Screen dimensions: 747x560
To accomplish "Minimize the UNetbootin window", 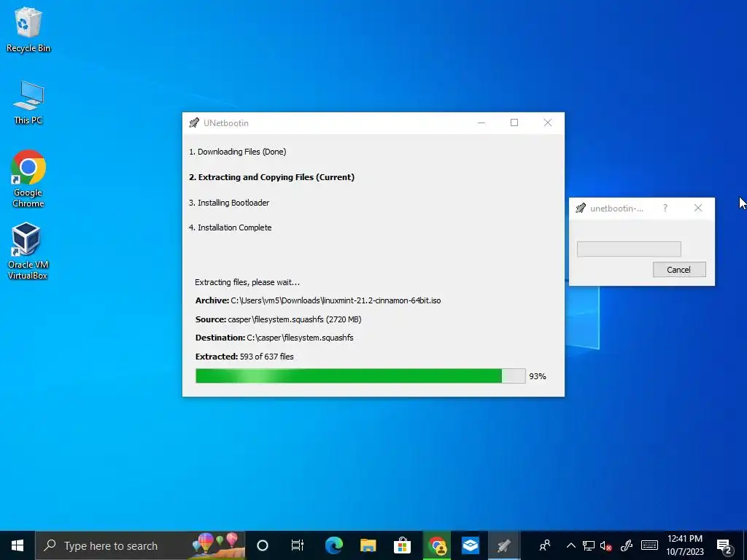I will pos(481,122).
